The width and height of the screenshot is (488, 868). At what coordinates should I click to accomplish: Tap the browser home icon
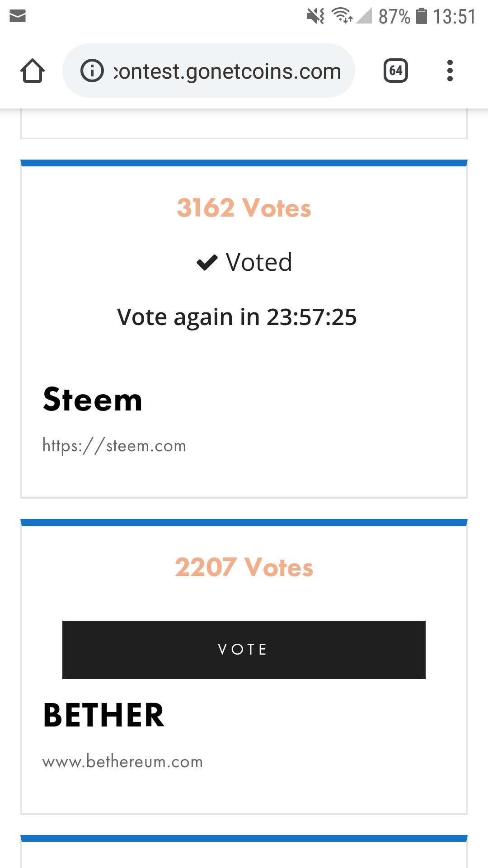coord(33,71)
